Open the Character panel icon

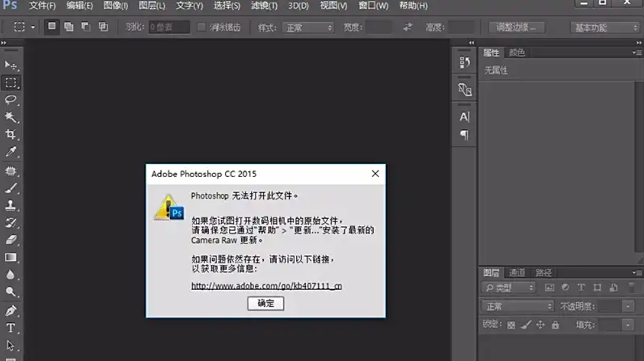[x=464, y=117]
